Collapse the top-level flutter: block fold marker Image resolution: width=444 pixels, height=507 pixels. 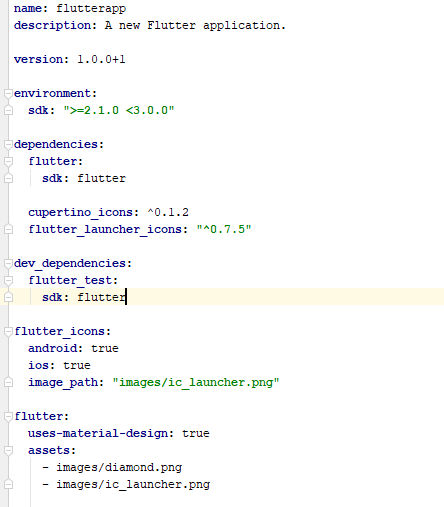pyautogui.click(x=8, y=416)
